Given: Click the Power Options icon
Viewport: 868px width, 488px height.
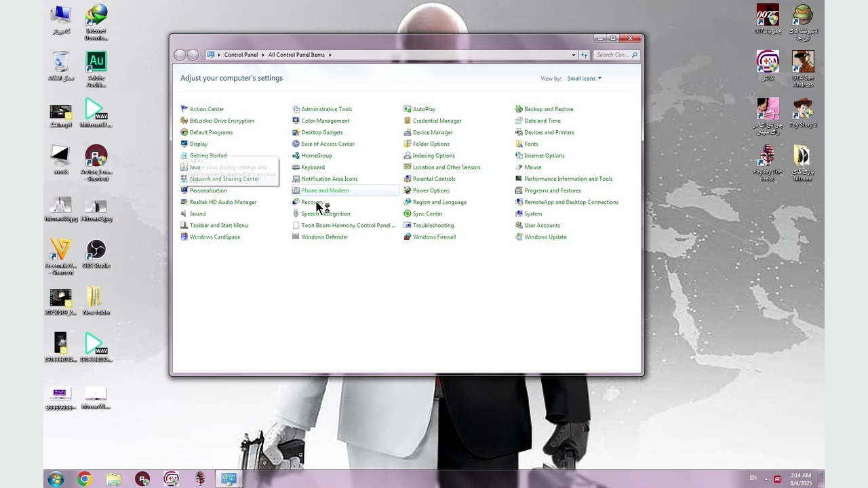Looking at the screenshot, I should [x=407, y=190].
